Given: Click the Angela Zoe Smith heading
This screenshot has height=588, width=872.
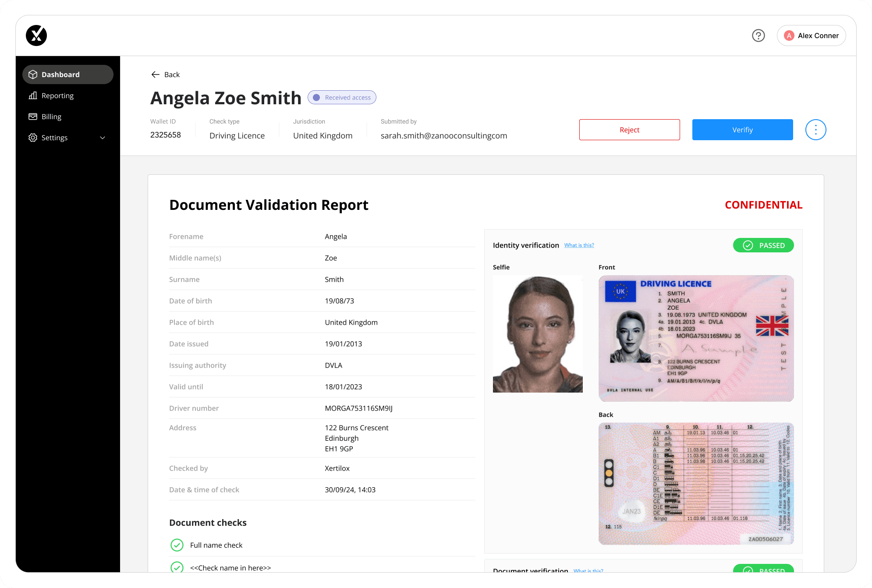Looking at the screenshot, I should [226, 98].
